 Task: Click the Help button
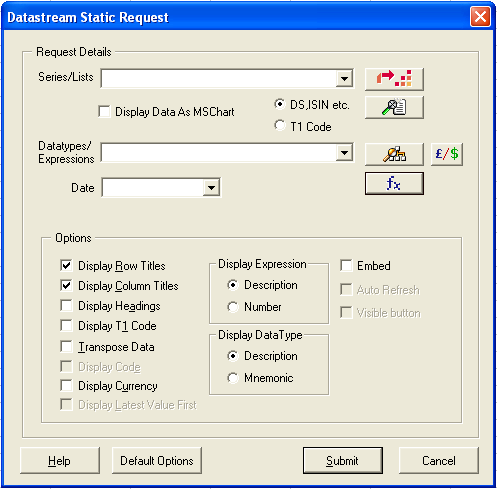point(60,461)
